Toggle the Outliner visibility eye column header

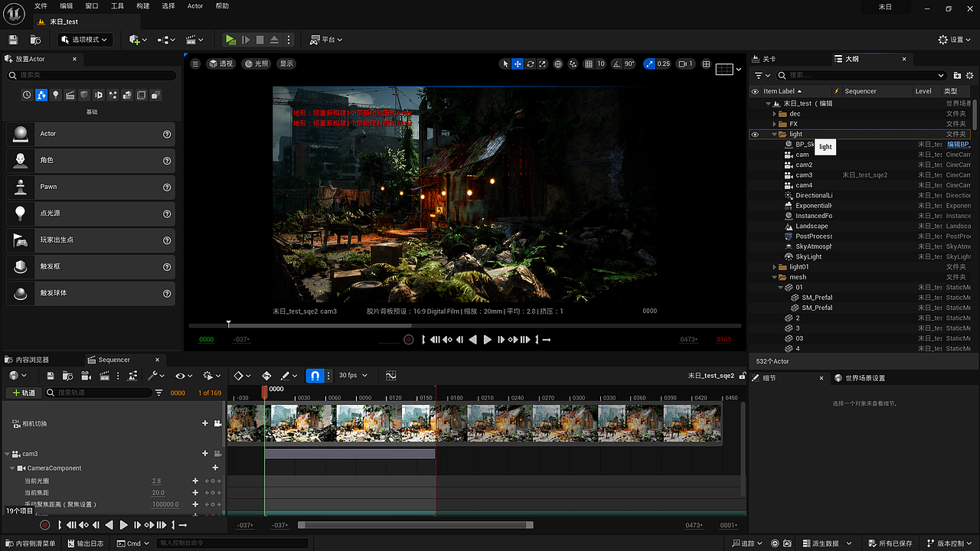point(754,91)
